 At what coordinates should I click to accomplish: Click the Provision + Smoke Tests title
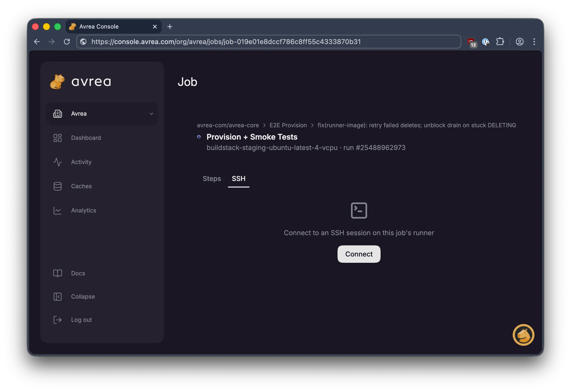[x=252, y=137]
